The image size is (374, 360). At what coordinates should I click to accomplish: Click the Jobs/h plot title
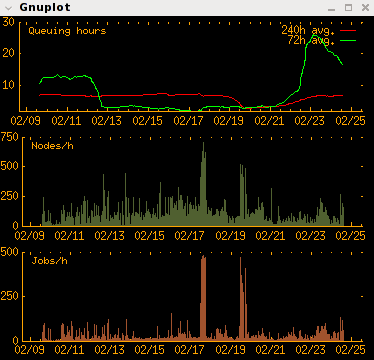pos(49,260)
